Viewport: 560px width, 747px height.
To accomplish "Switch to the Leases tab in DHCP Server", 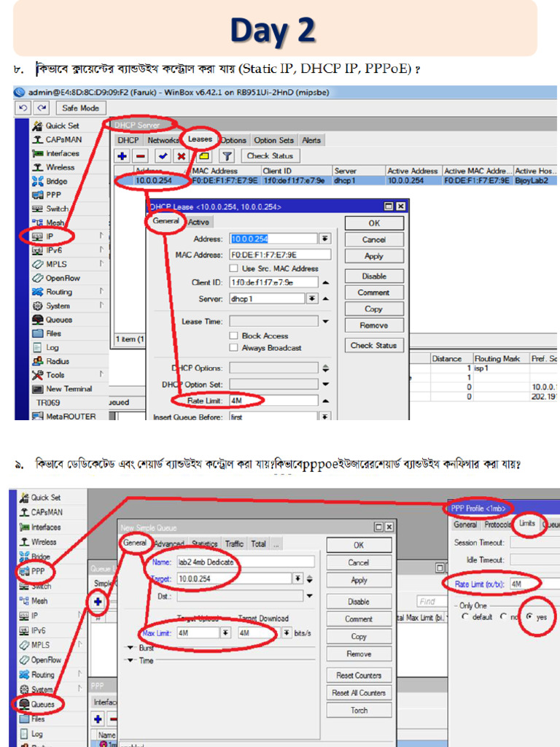I will [200, 139].
